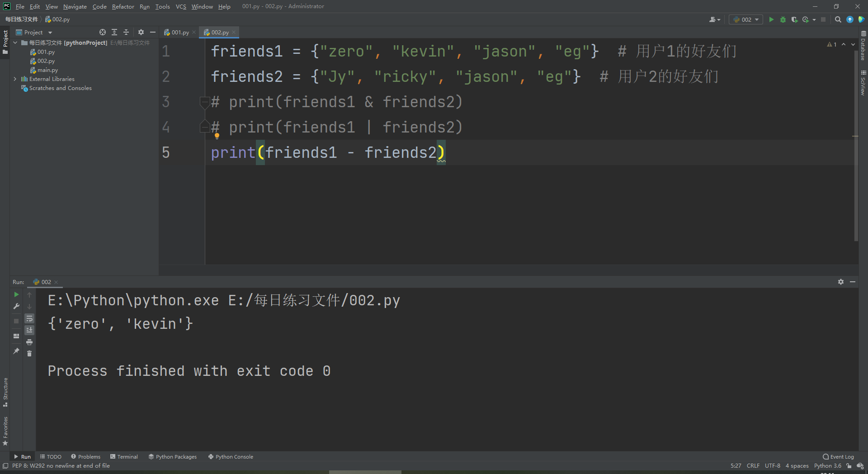868x474 pixels.
Task: Toggle pin tab in Run panel
Action: pos(16,351)
